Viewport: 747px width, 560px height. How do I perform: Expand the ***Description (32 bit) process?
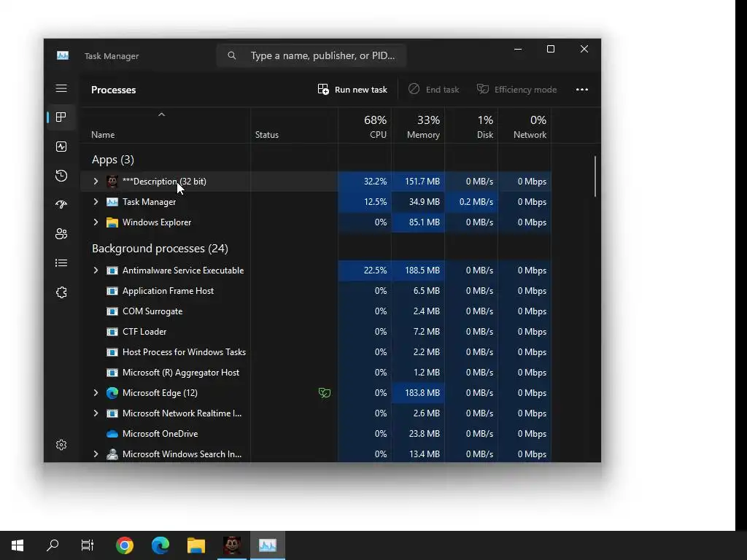(x=96, y=182)
